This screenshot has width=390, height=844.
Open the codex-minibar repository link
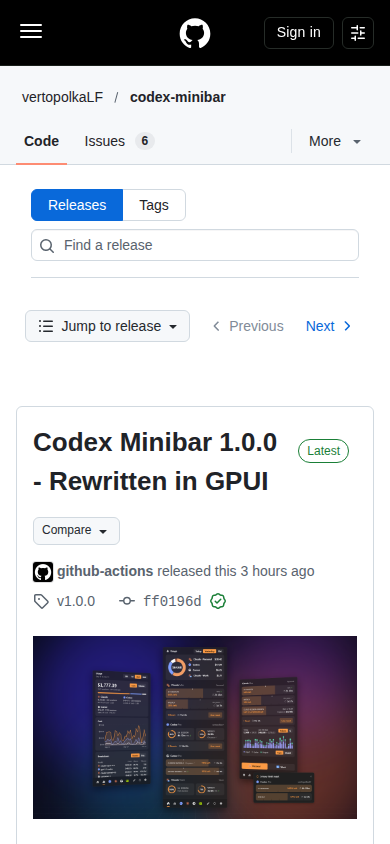(x=178, y=97)
